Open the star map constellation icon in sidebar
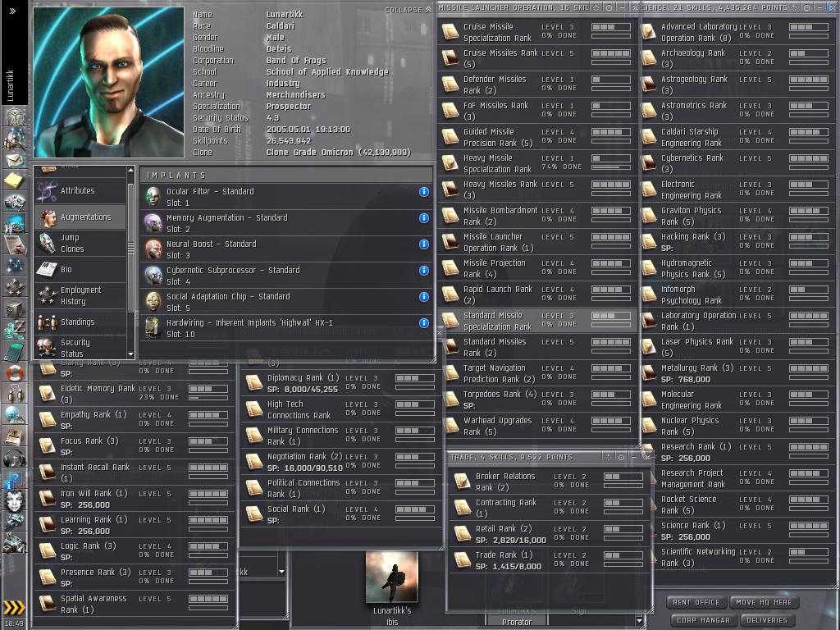This screenshot has height=630, width=840. tap(15, 266)
